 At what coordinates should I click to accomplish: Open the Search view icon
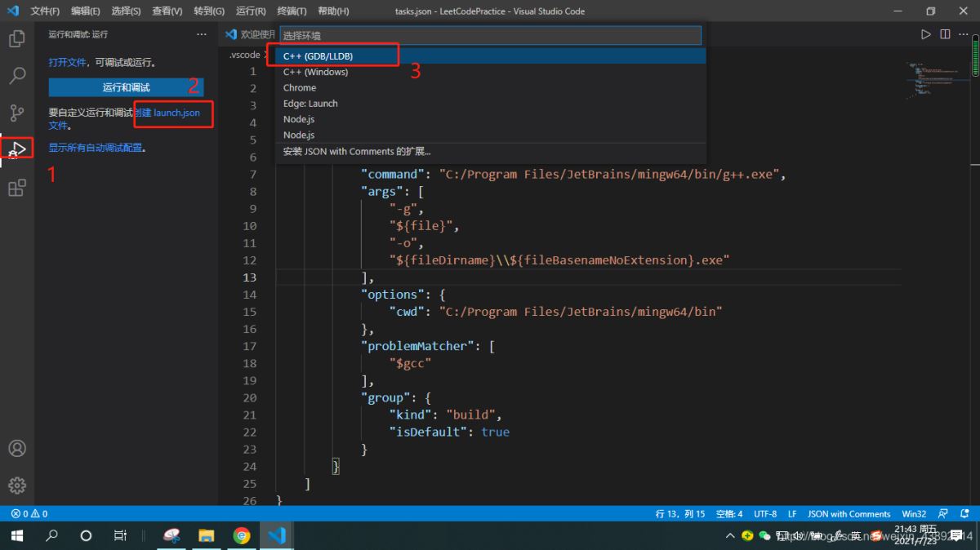[16, 76]
